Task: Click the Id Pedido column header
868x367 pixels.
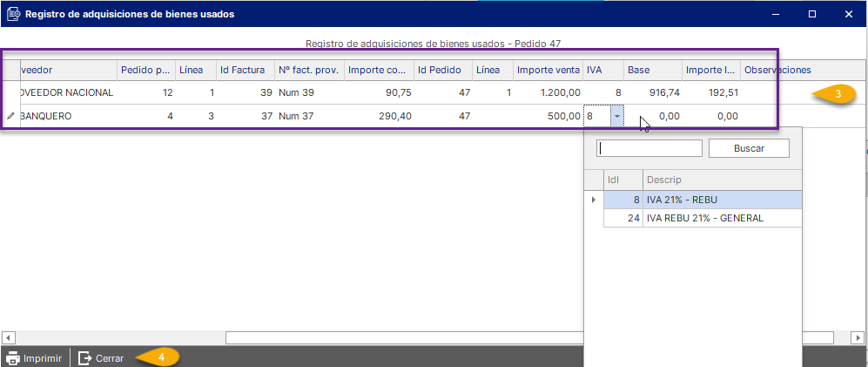Action: (x=443, y=70)
